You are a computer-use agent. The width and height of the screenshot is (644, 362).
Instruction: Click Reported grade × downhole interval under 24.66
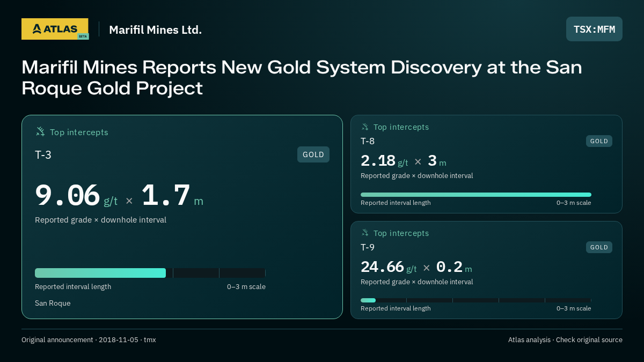point(417,282)
